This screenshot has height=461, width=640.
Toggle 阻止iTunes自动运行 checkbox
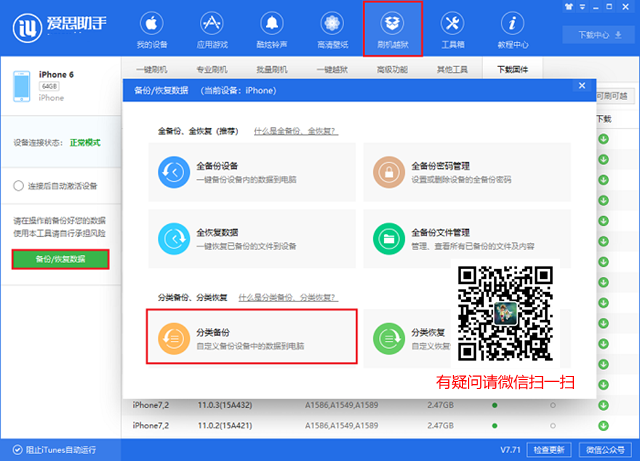click(17, 450)
